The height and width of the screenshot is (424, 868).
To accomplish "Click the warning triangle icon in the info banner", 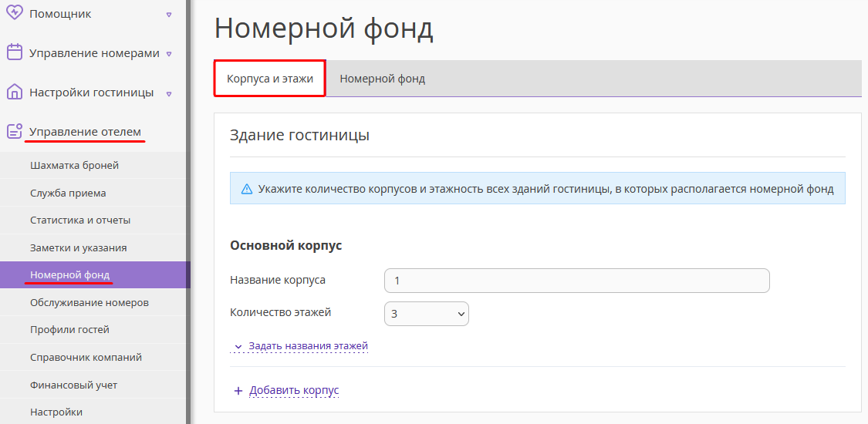I will [247, 189].
